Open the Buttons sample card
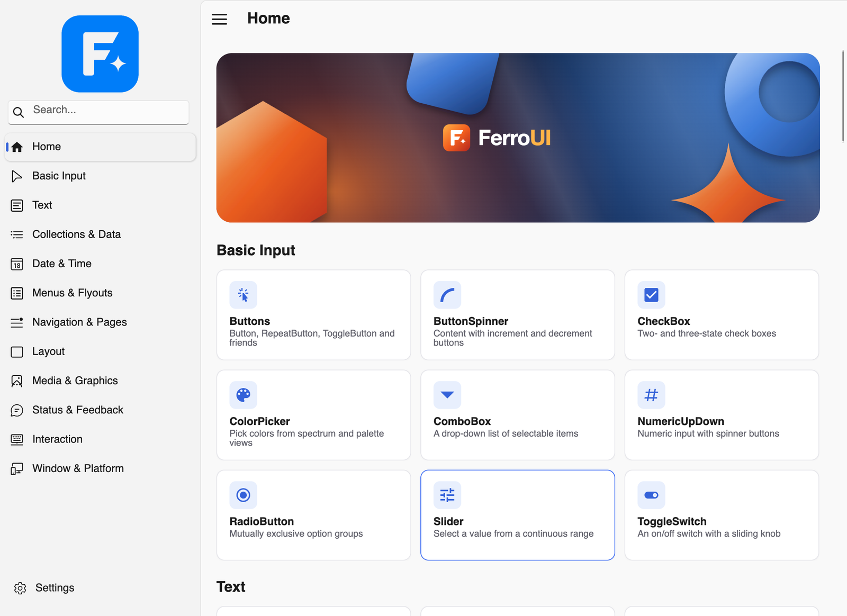The image size is (847, 616). pyautogui.click(x=313, y=315)
